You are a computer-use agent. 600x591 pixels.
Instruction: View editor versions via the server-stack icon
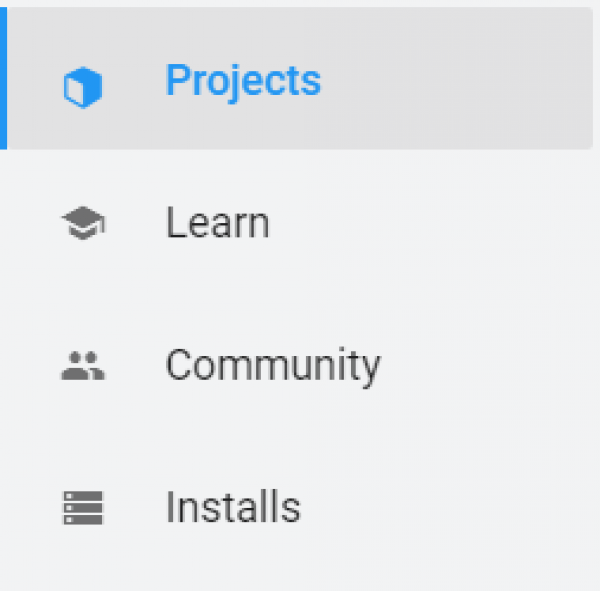83,508
